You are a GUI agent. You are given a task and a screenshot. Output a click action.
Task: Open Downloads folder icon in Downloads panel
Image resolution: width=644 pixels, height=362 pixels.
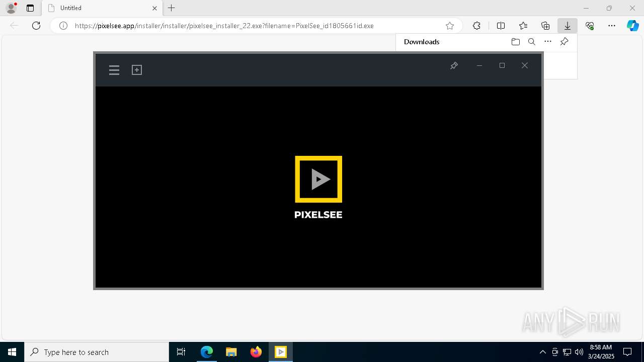(x=516, y=42)
